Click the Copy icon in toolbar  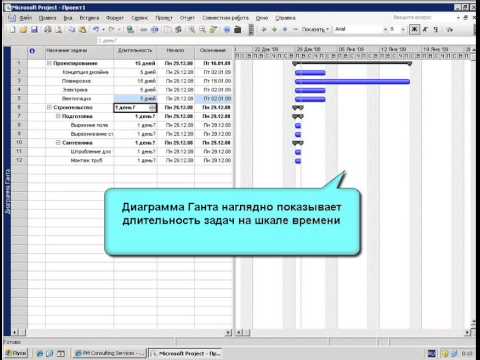pyautogui.click(x=72, y=30)
